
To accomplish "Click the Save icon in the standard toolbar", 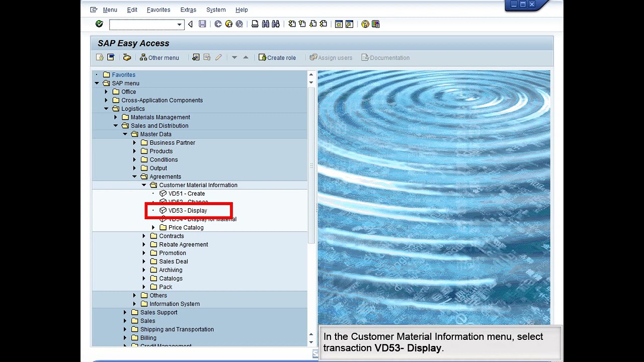I will 202,24.
